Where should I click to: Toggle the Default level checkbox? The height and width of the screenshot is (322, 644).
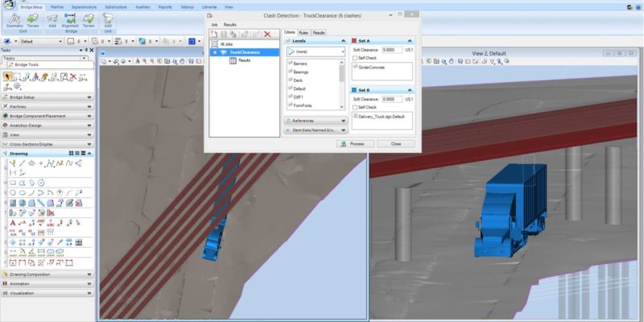click(291, 89)
